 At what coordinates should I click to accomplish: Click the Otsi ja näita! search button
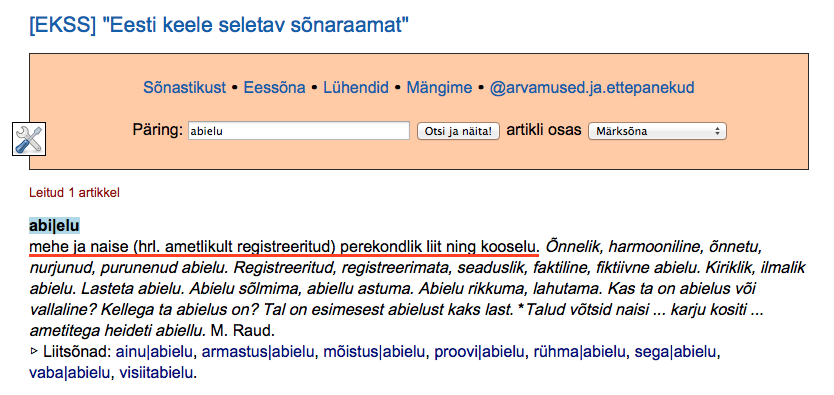pyautogui.click(x=458, y=131)
